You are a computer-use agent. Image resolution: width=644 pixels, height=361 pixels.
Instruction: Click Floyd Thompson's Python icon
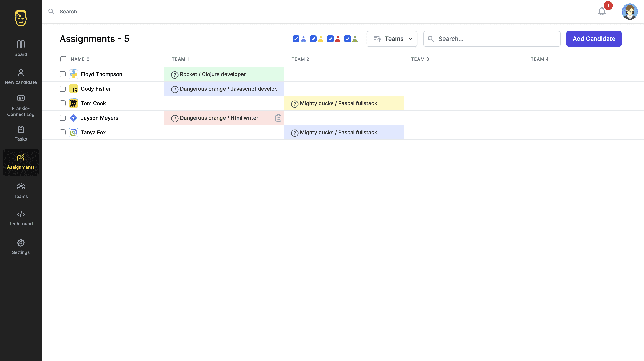point(73,74)
